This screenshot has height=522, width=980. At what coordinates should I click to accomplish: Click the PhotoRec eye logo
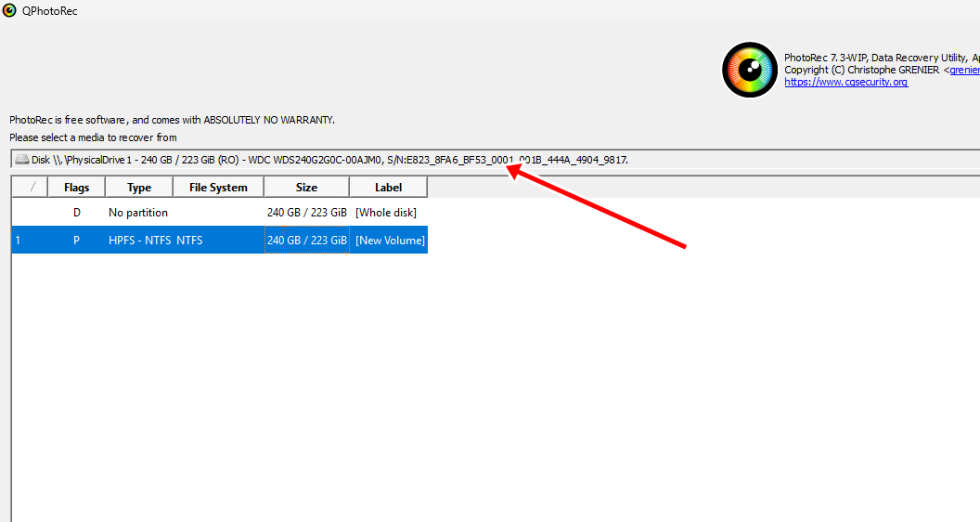pos(749,70)
